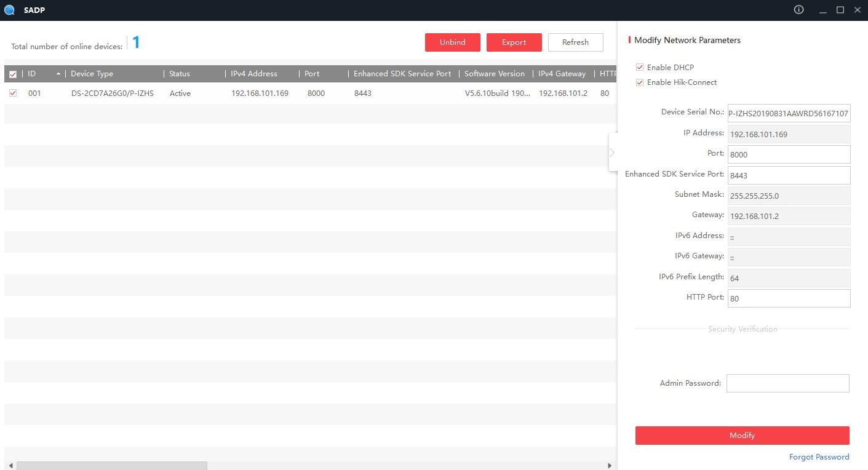The height and width of the screenshot is (470, 868).
Task: Click the right arrow of horizontal scrollbar
Action: tap(610, 466)
